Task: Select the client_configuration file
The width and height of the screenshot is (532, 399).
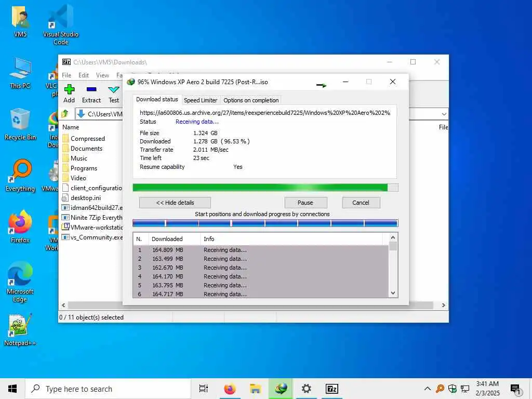Action: [x=91, y=188]
